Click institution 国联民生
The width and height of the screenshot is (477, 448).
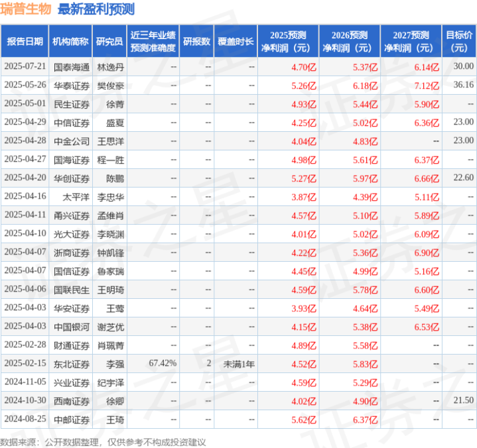72,290
